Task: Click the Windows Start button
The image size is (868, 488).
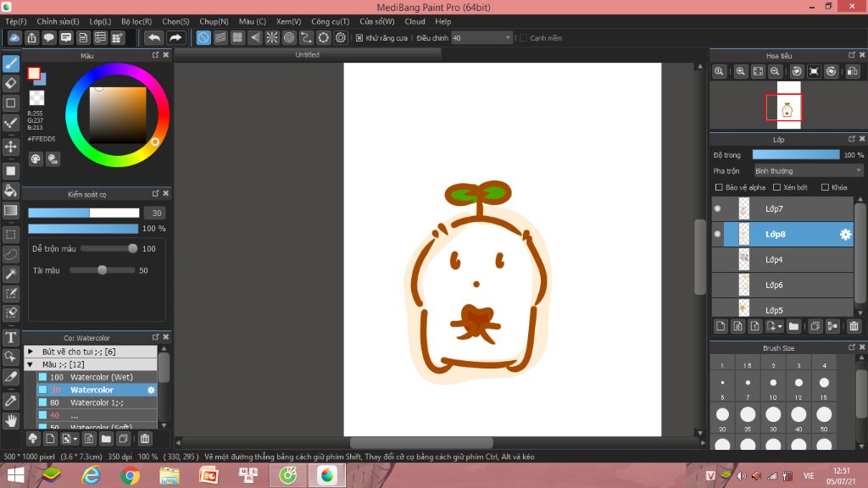Action: (15, 475)
